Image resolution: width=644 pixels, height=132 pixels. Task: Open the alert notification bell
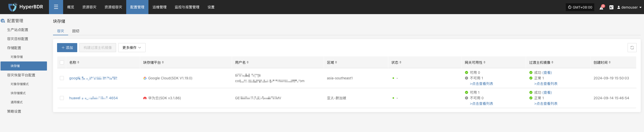(601, 8)
